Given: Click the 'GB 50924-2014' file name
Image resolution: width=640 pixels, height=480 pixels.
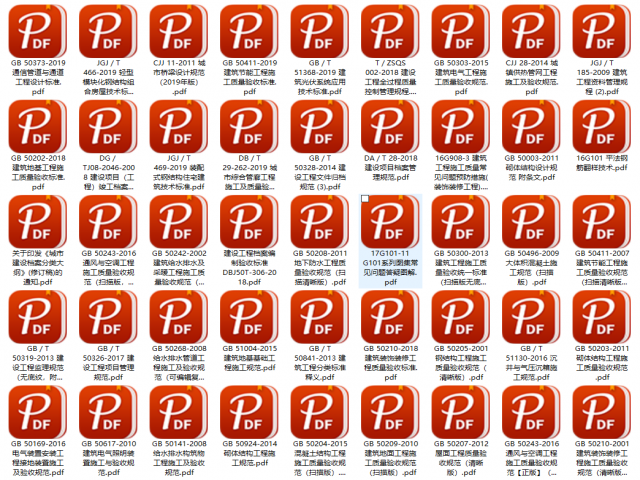Looking at the screenshot, I should (x=249, y=453).
